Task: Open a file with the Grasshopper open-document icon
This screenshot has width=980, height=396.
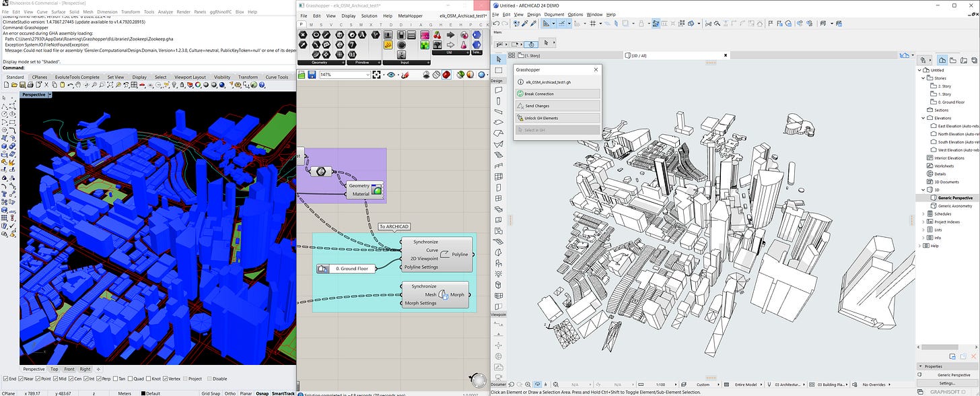Action: click(301, 75)
